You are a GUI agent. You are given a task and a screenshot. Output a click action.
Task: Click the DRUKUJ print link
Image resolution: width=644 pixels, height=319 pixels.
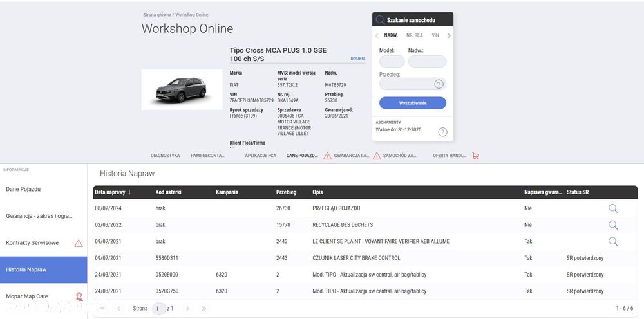tap(357, 59)
